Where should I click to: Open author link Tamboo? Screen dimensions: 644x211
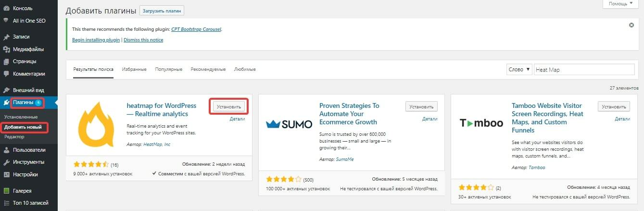click(537, 168)
